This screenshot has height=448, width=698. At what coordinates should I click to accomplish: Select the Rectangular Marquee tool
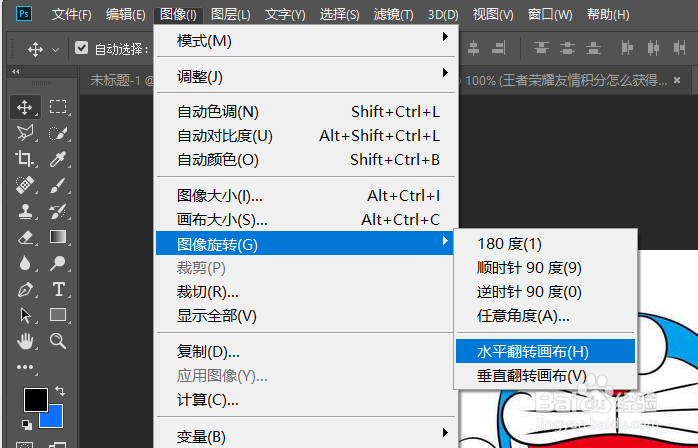click(58, 107)
